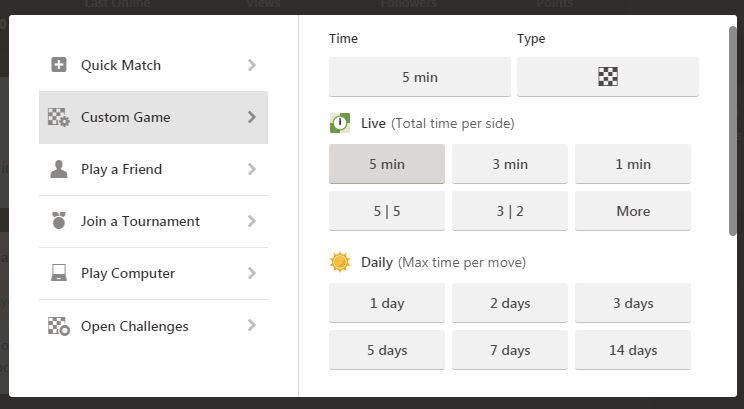
Task: Expand the Quick Match chevron arrow
Action: (x=251, y=65)
